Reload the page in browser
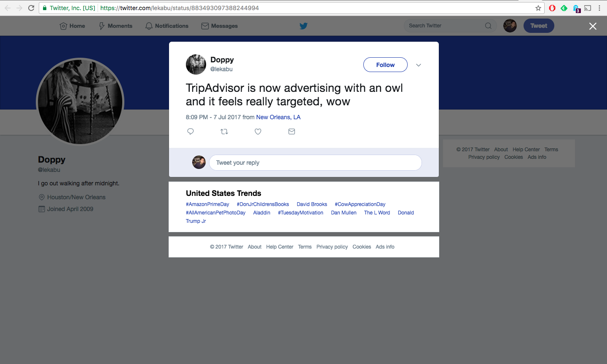 click(31, 8)
